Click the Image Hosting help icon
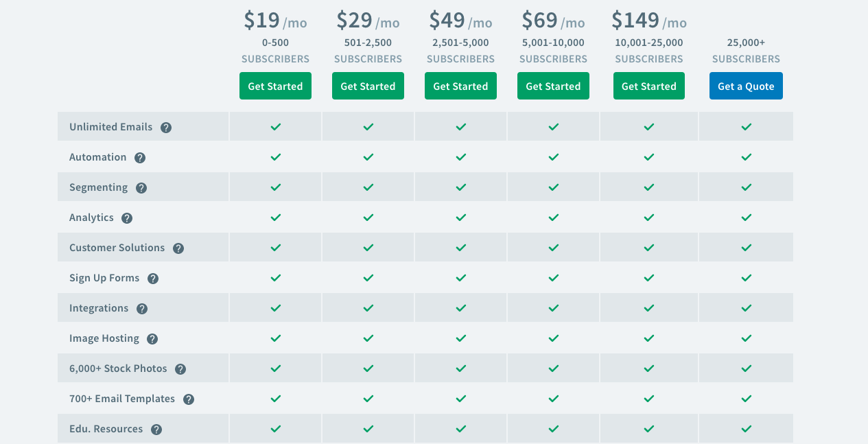The width and height of the screenshot is (868, 444). pyautogui.click(x=152, y=339)
